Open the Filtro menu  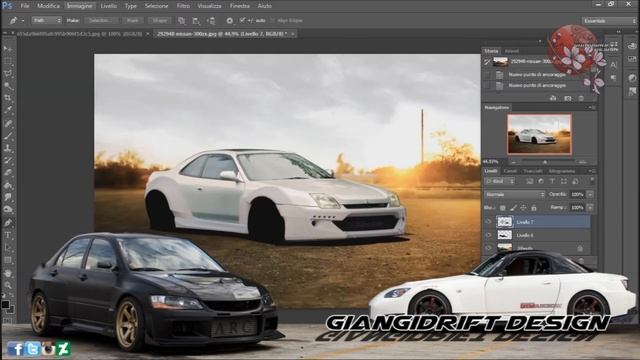pos(183,6)
